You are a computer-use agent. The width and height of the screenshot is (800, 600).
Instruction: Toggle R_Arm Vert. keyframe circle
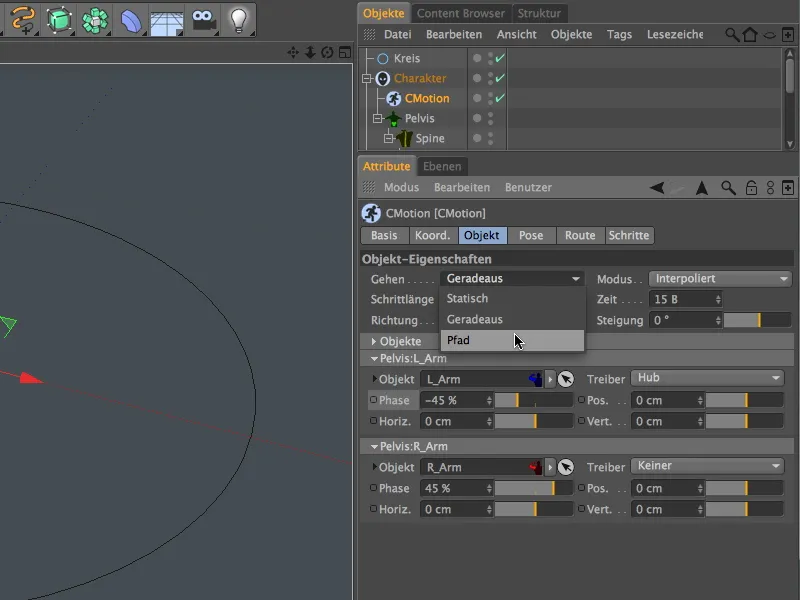tap(581, 509)
